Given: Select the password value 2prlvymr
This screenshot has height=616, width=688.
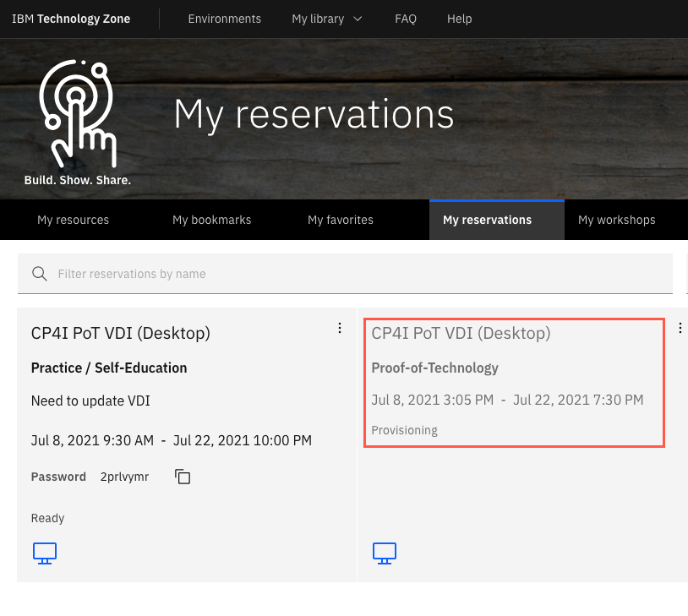Looking at the screenshot, I should point(124,477).
